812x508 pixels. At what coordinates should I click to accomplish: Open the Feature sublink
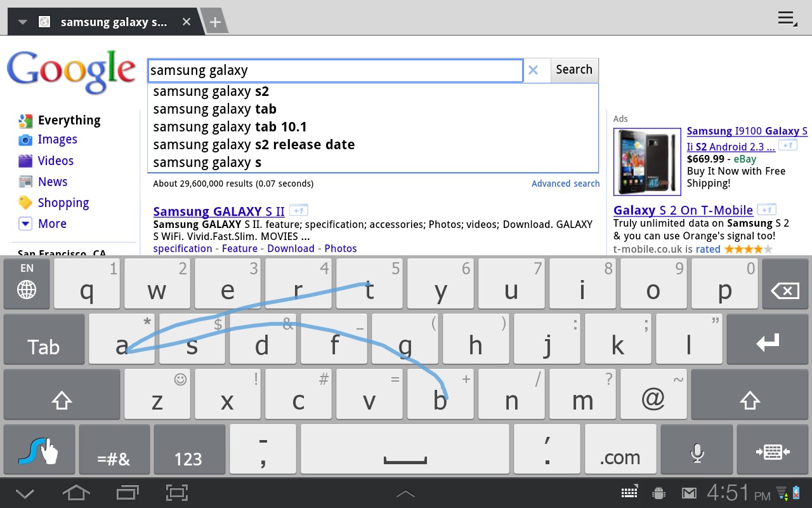tap(240, 249)
